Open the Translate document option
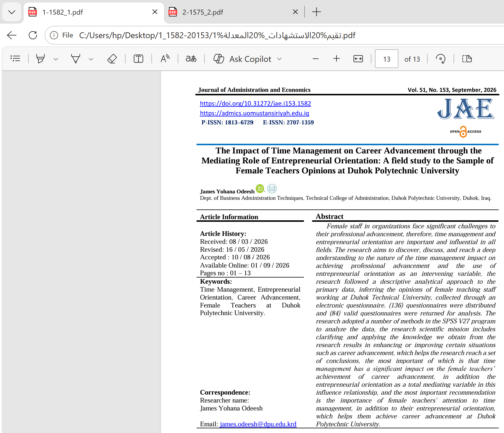Image resolution: width=504 pixels, height=433 pixels. (x=191, y=59)
